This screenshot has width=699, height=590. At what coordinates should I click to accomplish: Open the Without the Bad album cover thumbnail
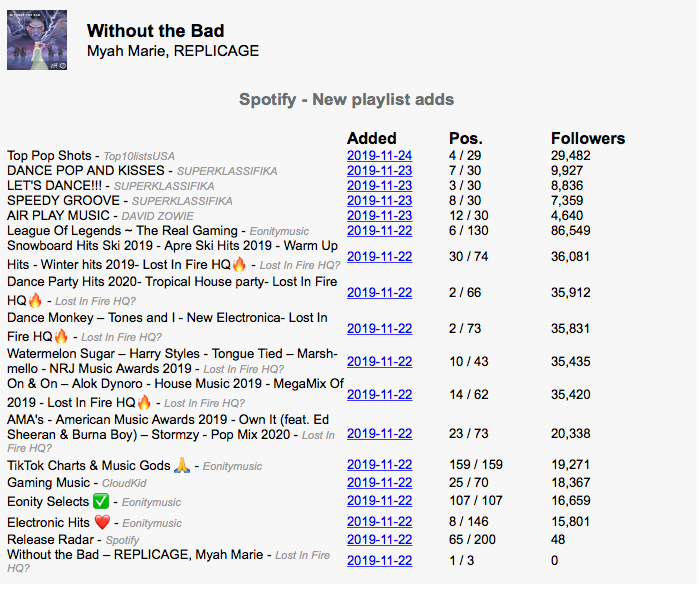pos(37,40)
